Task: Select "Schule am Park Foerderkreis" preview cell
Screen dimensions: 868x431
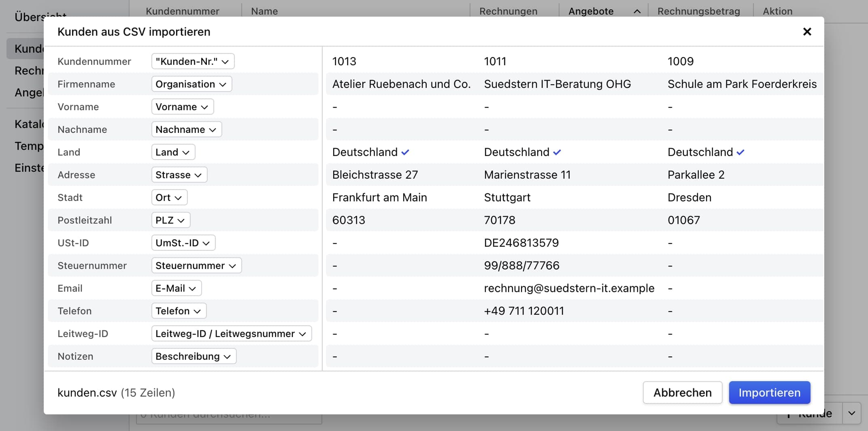Action: point(742,84)
